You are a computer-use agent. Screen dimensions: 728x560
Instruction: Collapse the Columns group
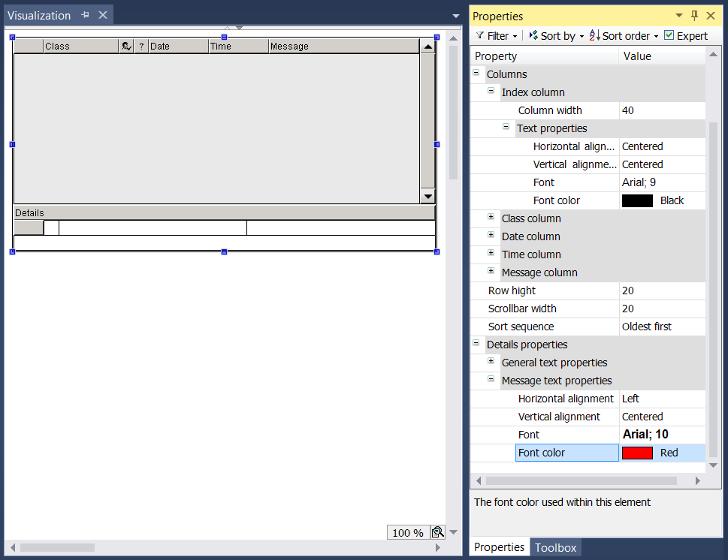(476, 73)
